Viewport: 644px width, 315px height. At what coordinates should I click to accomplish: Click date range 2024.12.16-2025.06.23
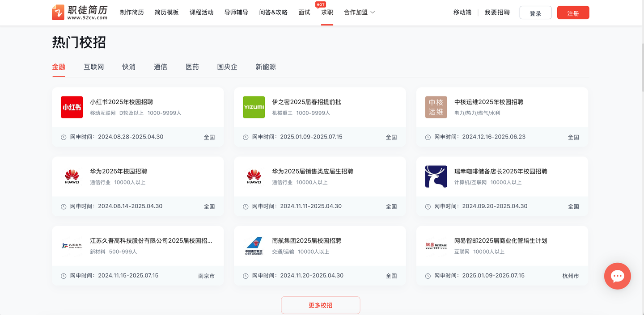tap(494, 137)
